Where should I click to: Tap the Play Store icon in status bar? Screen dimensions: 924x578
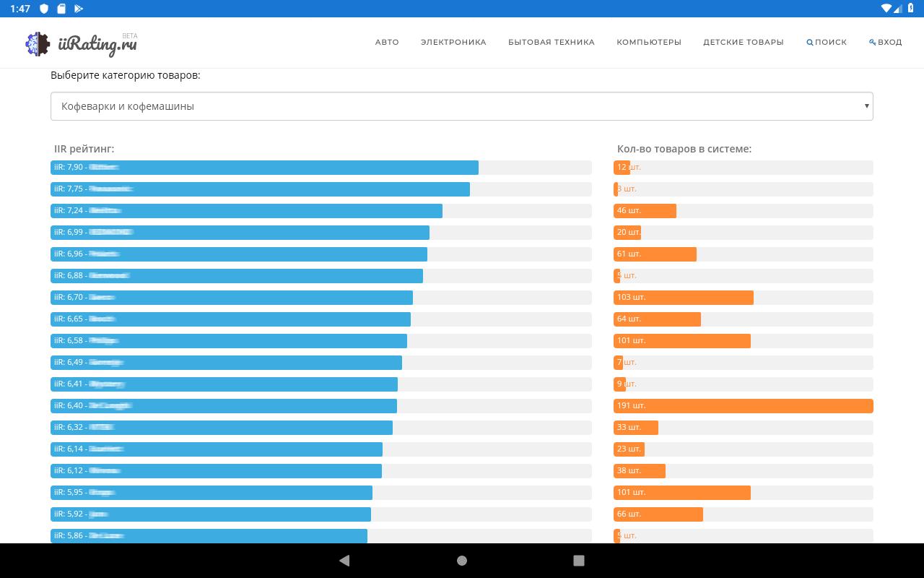(x=79, y=9)
